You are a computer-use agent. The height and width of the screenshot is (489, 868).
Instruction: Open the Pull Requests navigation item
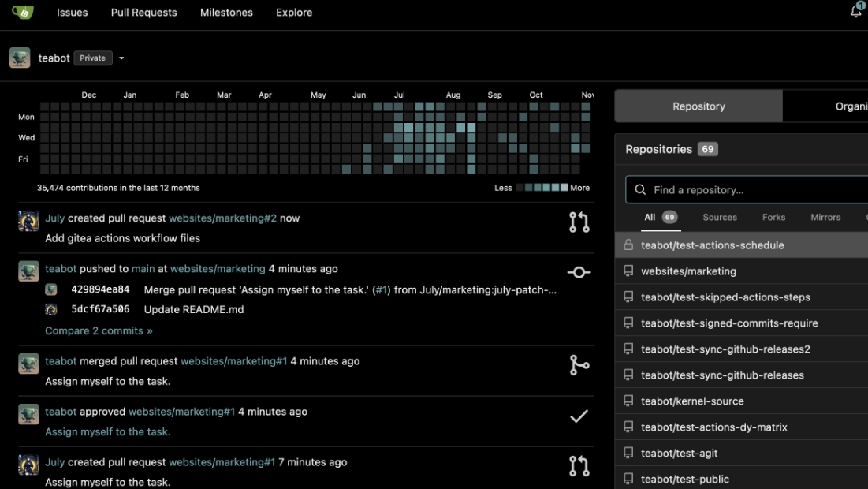click(x=143, y=12)
